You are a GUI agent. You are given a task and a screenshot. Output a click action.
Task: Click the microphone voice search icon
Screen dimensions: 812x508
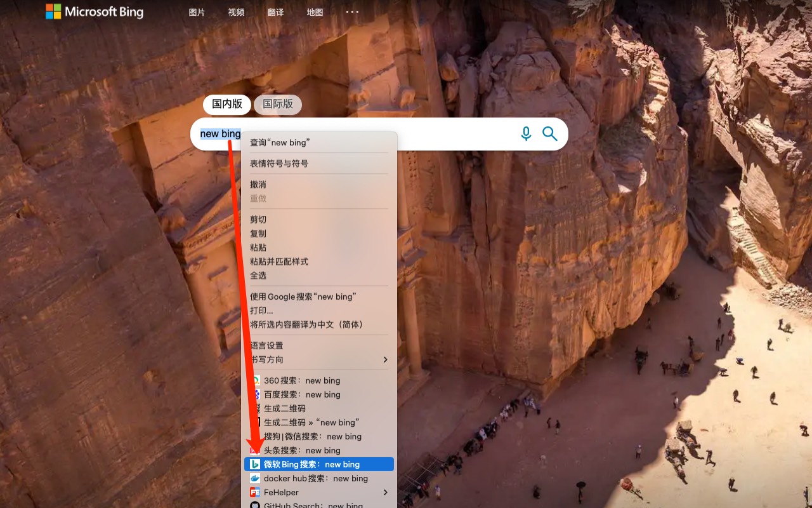[526, 134]
